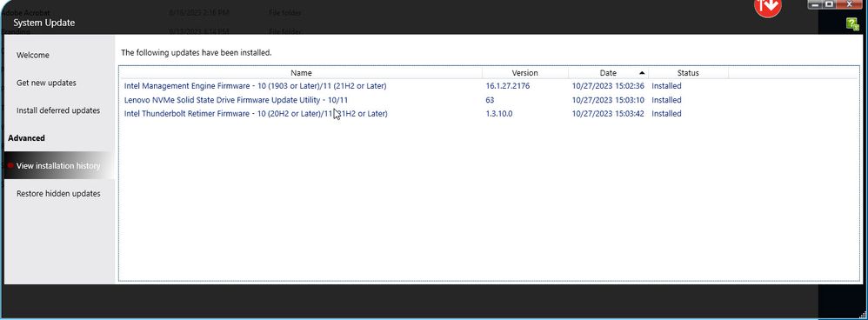Sort list by Date column header
The width and height of the screenshot is (868, 320).
(608, 73)
